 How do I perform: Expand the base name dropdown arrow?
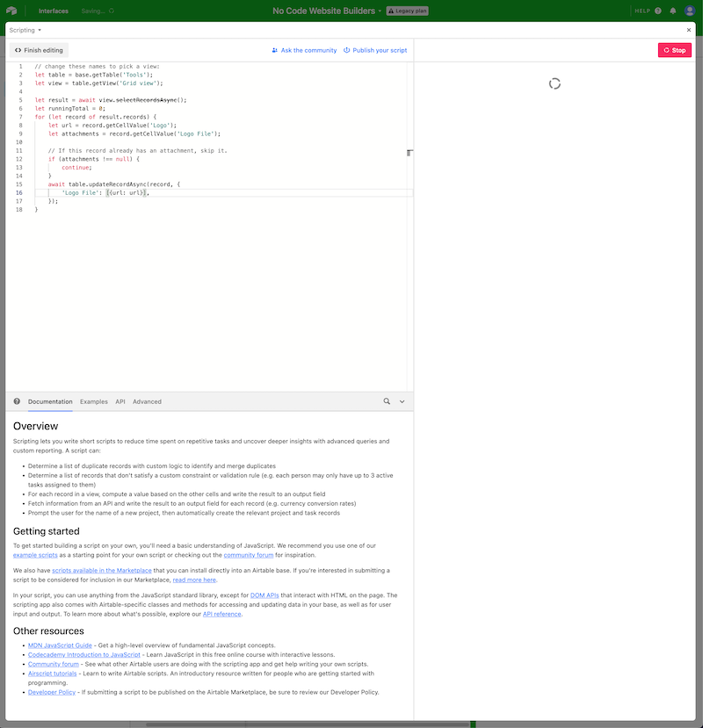tap(380, 11)
